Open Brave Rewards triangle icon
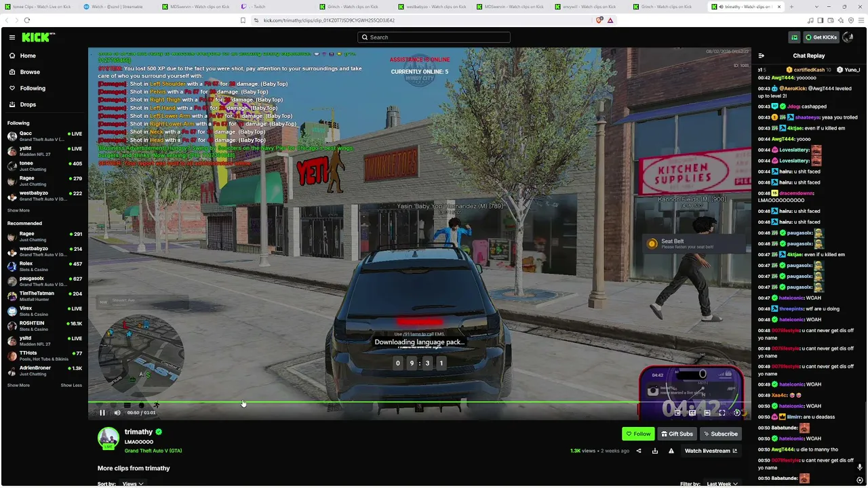This screenshot has width=868, height=488. pos(610,20)
